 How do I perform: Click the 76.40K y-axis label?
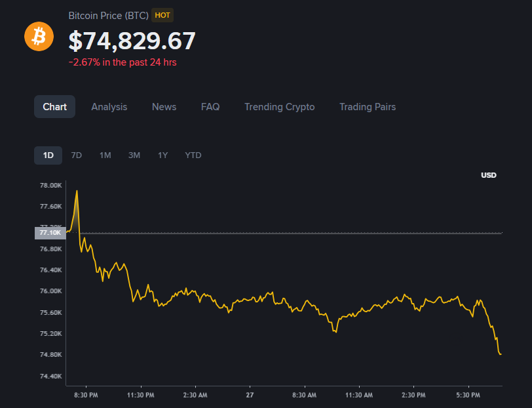click(x=51, y=270)
